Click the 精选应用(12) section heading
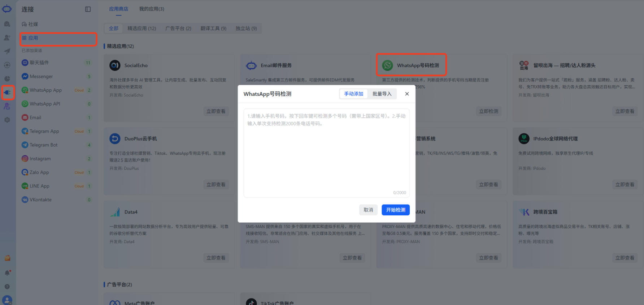This screenshot has width=644, height=305. click(x=120, y=46)
